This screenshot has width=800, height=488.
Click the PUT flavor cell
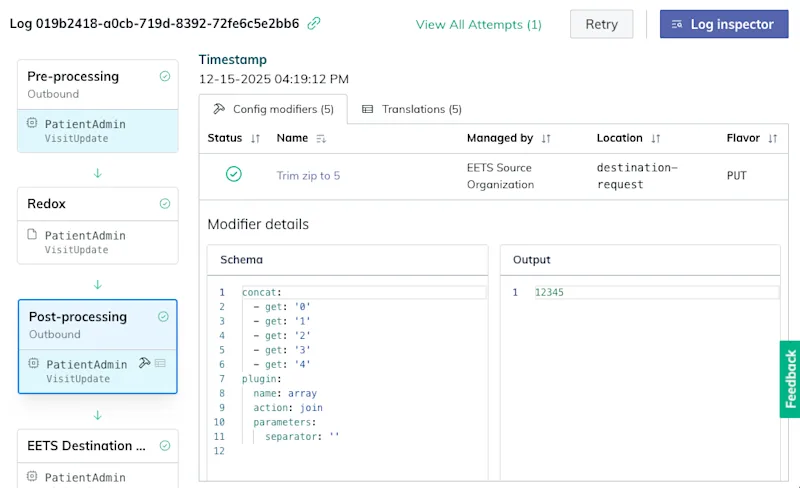click(736, 176)
